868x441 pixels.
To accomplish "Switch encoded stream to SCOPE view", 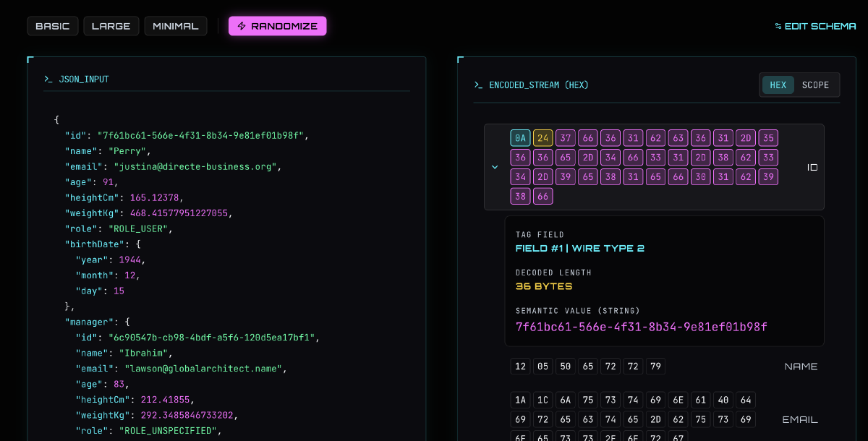I will coord(816,85).
